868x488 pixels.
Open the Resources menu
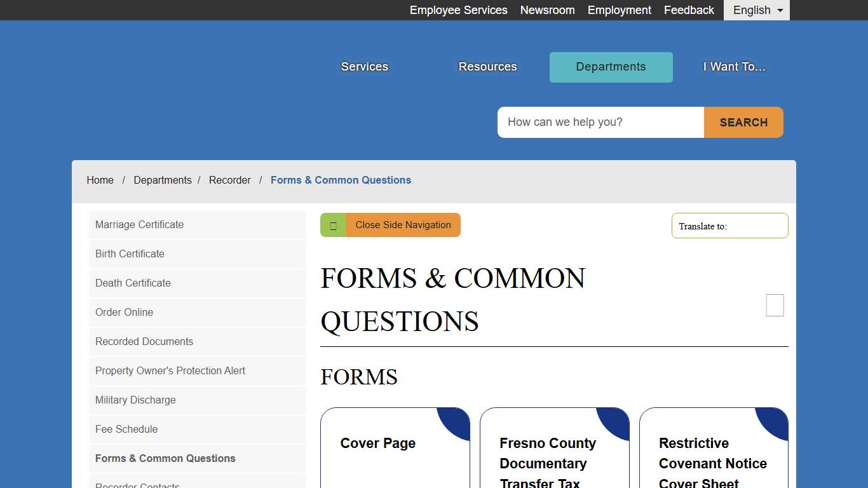pos(487,66)
